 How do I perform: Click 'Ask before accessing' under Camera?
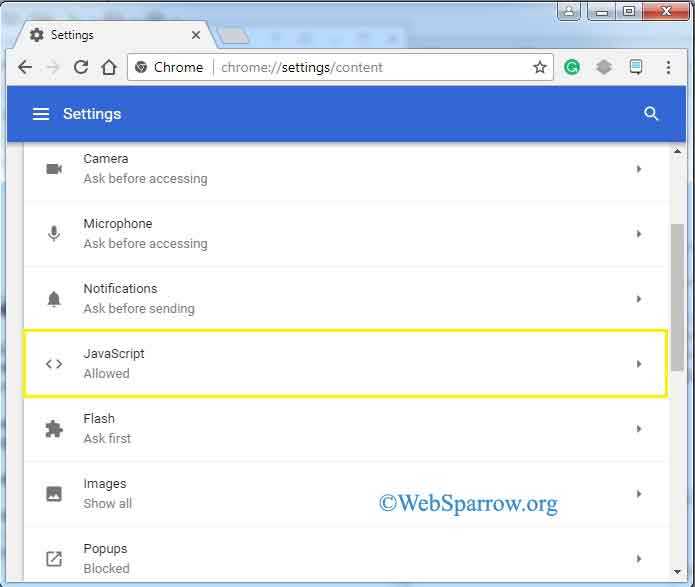145,179
